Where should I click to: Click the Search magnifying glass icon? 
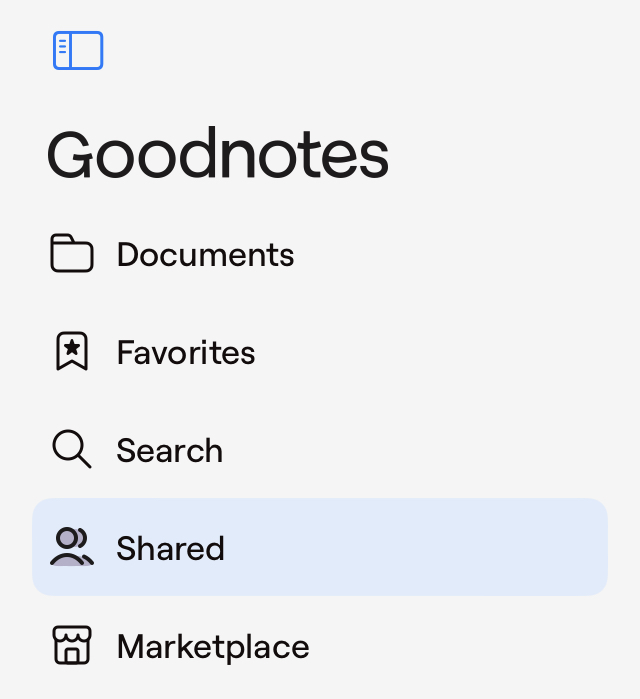tap(72, 450)
